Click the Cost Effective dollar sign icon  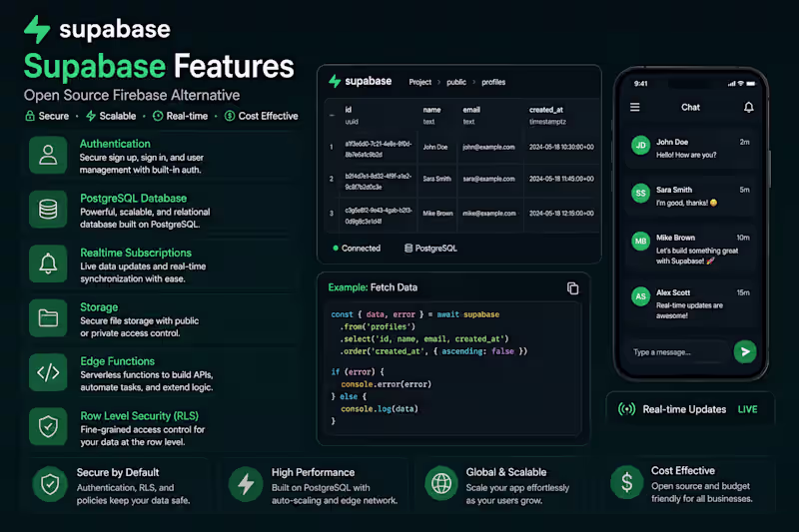click(627, 482)
